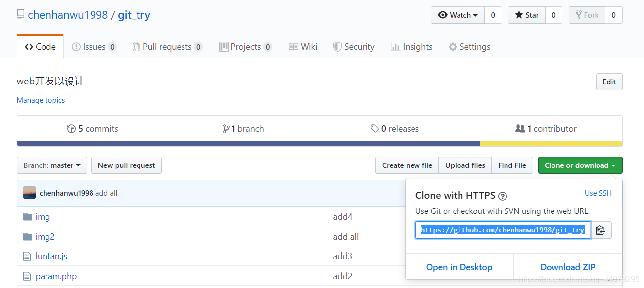This screenshot has width=644, height=288.
Task: Click the add4 commit message
Action: point(343,217)
